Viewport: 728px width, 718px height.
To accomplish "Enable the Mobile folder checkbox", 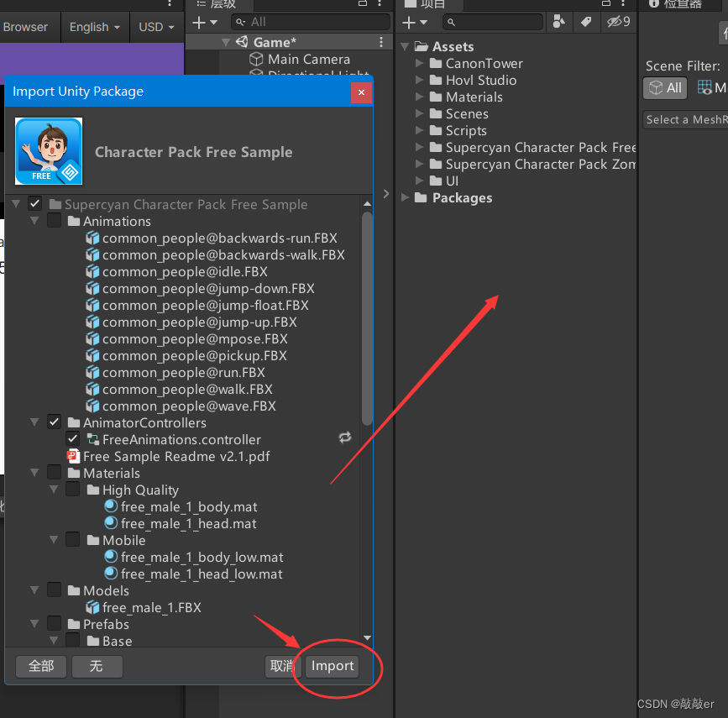I will (x=73, y=540).
